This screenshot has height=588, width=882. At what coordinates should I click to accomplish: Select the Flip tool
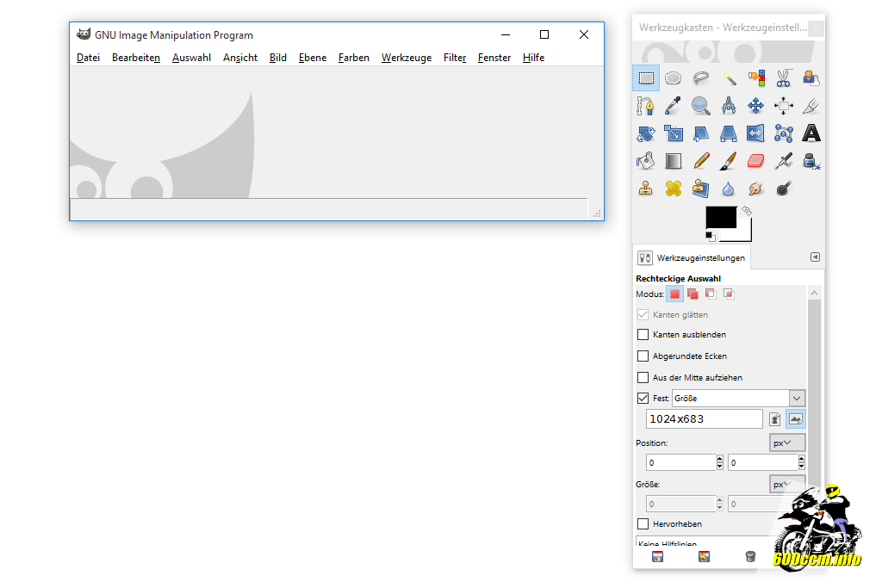click(756, 133)
